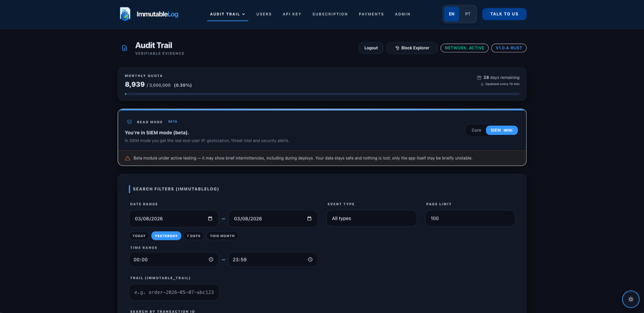Switch language to EN
The width and height of the screenshot is (644, 313).
tap(452, 14)
